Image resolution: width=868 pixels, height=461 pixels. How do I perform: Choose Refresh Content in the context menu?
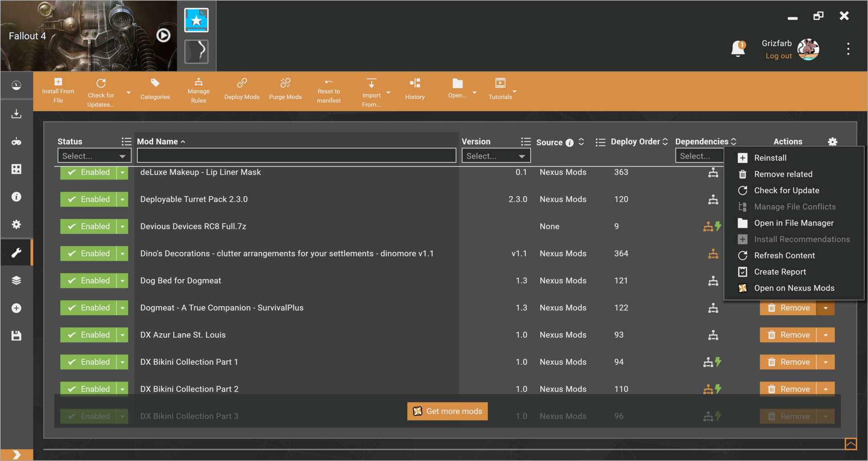pos(794,255)
